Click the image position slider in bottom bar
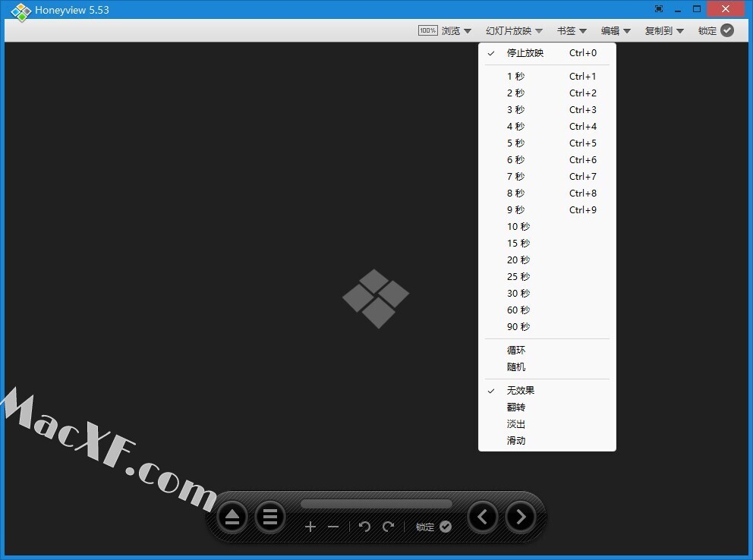 click(x=376, y=504)
